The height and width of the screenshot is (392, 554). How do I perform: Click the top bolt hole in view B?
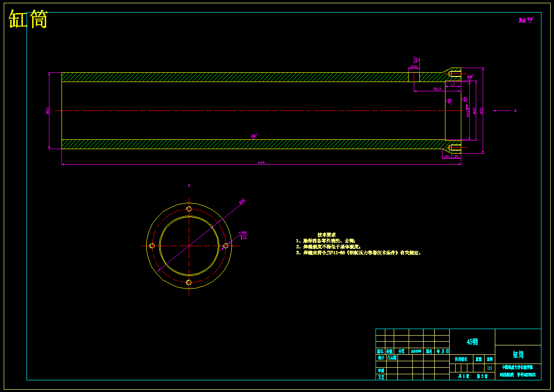pos(189,209)
